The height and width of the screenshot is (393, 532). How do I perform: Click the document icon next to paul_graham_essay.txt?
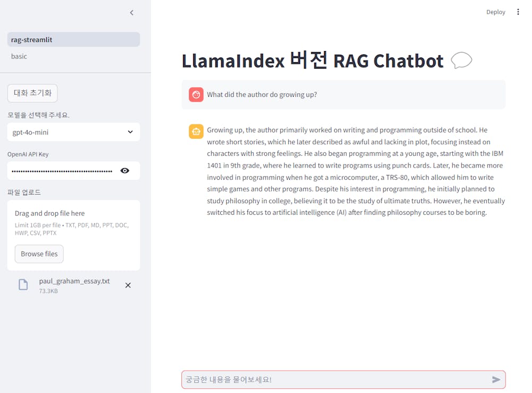(x=23, y=285)
